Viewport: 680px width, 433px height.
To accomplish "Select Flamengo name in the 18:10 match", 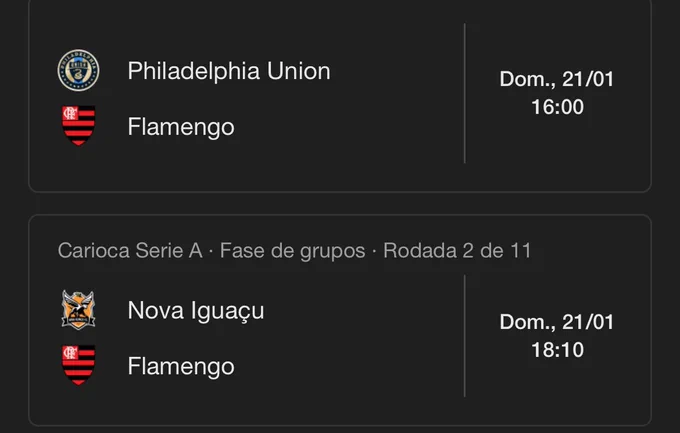I will pos(181,366).
